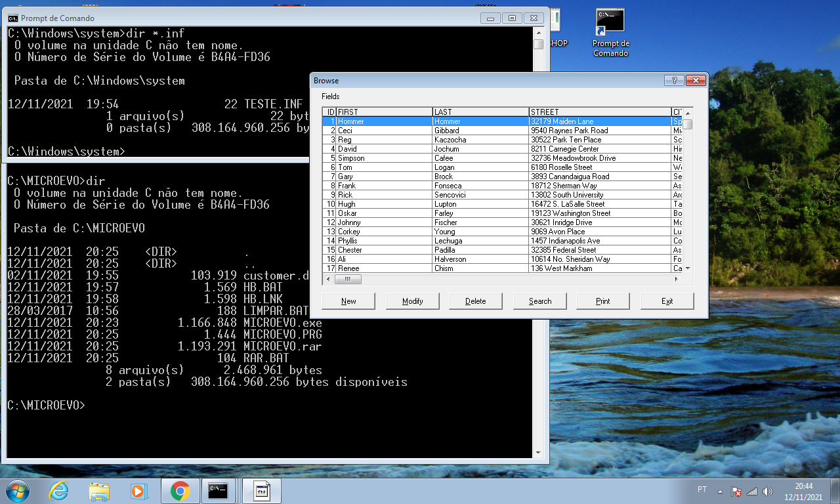Click Delete in the Browse dialog
The width and height of the screenshot is (840, 504).
click(476, 301)
